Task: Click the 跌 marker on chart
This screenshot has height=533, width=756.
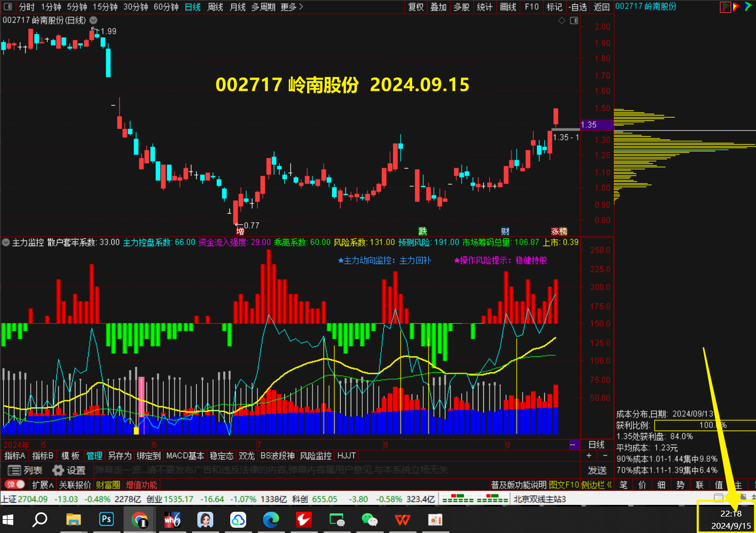Action: coord(422,231)
